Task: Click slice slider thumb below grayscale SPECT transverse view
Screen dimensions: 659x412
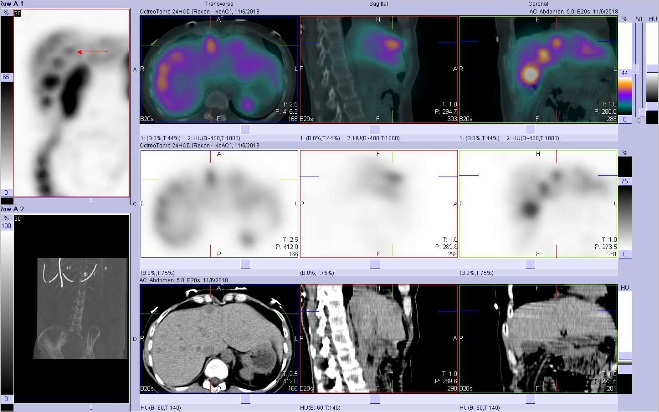Action: 245,264
